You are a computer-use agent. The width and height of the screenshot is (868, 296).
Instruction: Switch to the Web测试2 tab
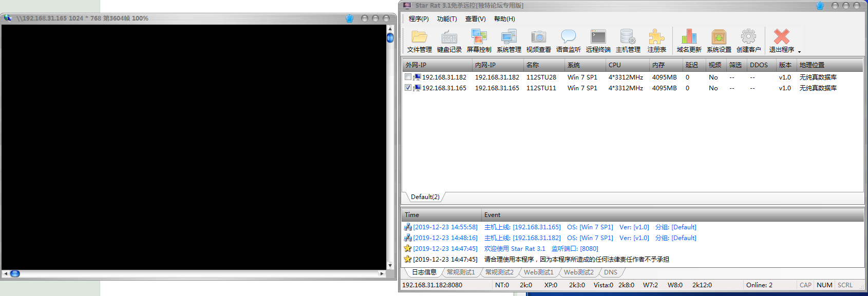579,272
